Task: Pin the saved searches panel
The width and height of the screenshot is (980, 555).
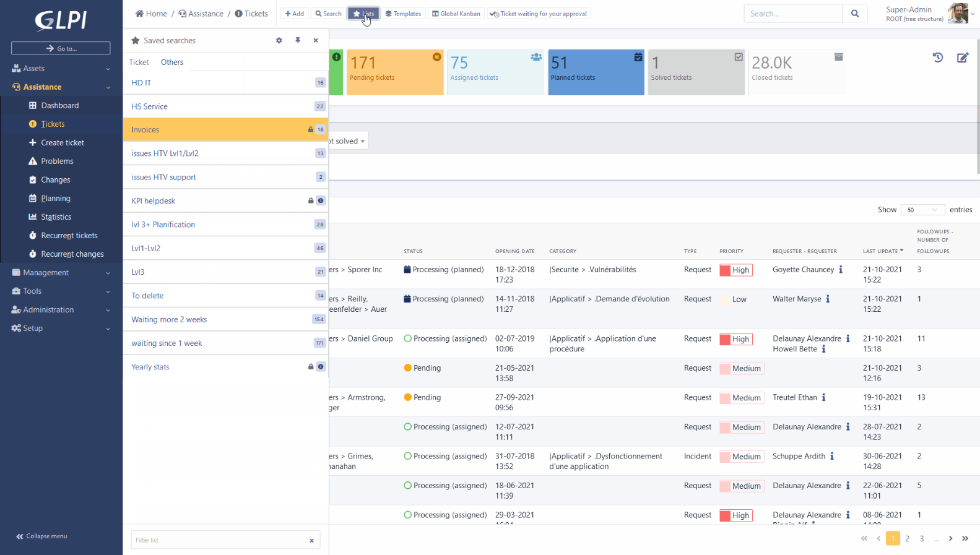Action: click(x=298, y=40)
